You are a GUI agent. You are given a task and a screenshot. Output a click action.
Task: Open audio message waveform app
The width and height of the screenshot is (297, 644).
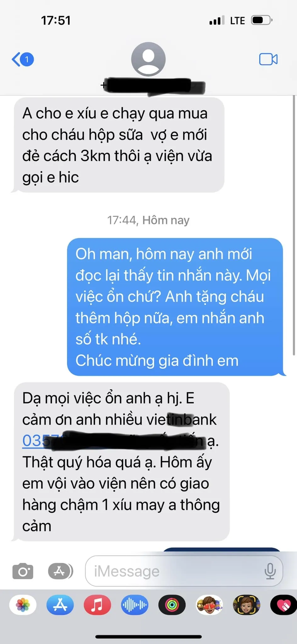coord(135,605)
